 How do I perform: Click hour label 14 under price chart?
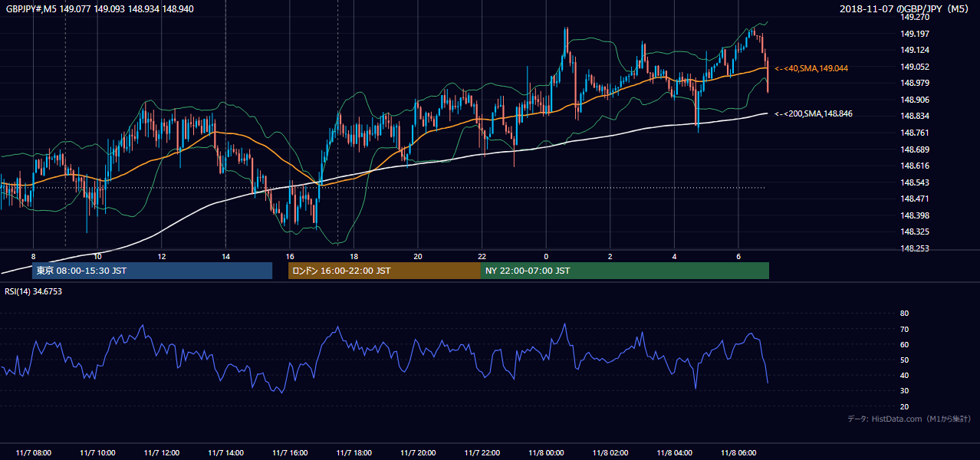click(x=225, y=256)
